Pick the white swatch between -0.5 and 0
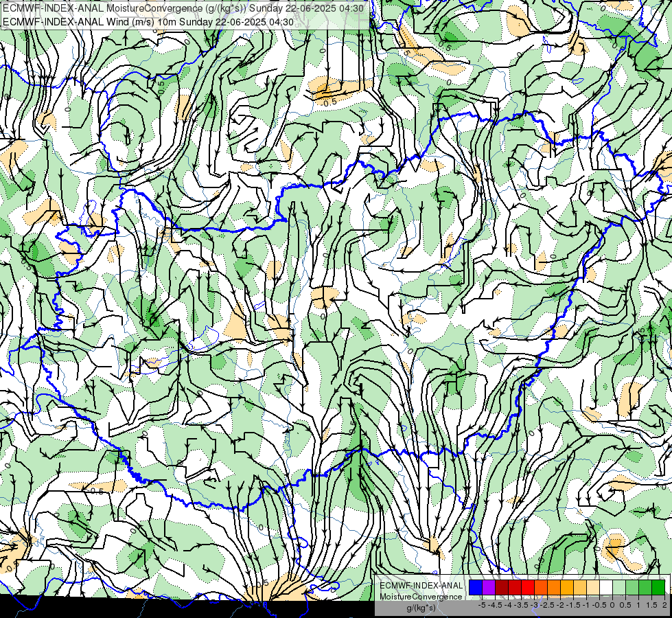The image size is (672, 618). (x=606, y=588)
